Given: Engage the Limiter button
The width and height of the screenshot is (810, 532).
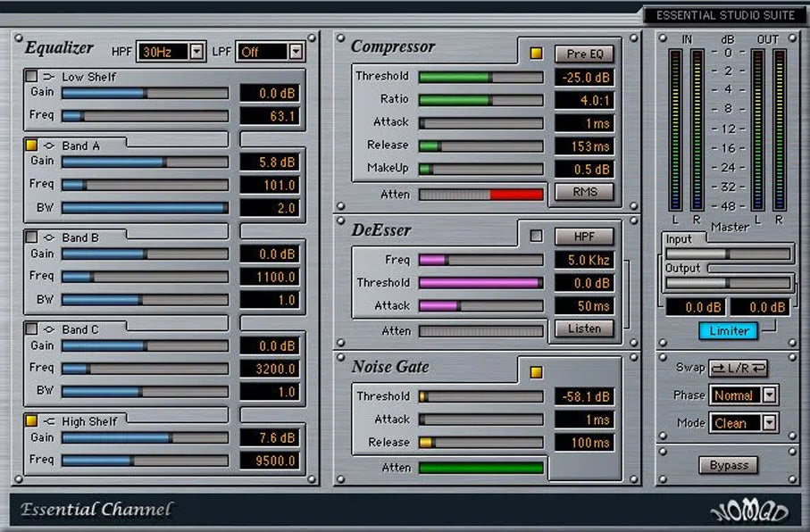Looking at the screenshot, I should coord(729,331).
